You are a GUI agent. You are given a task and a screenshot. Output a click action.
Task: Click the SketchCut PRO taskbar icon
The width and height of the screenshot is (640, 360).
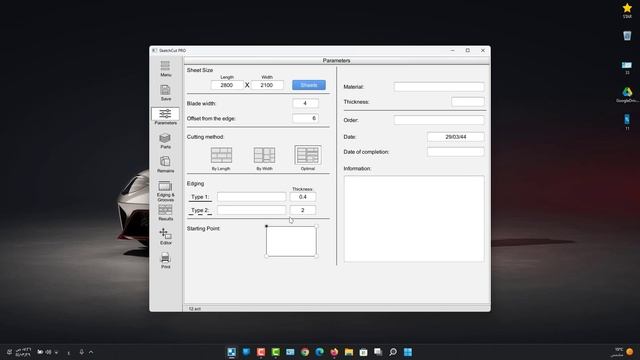(231, 352)
